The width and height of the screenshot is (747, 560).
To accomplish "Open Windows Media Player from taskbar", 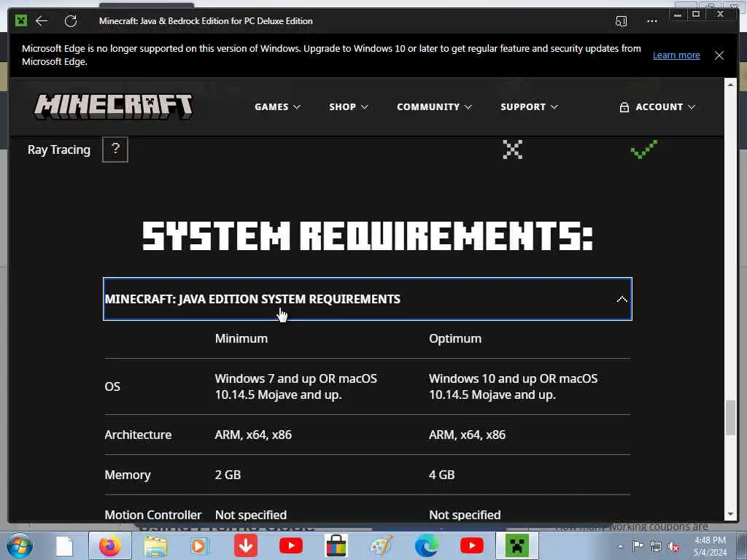I will (x=199, y=546).
